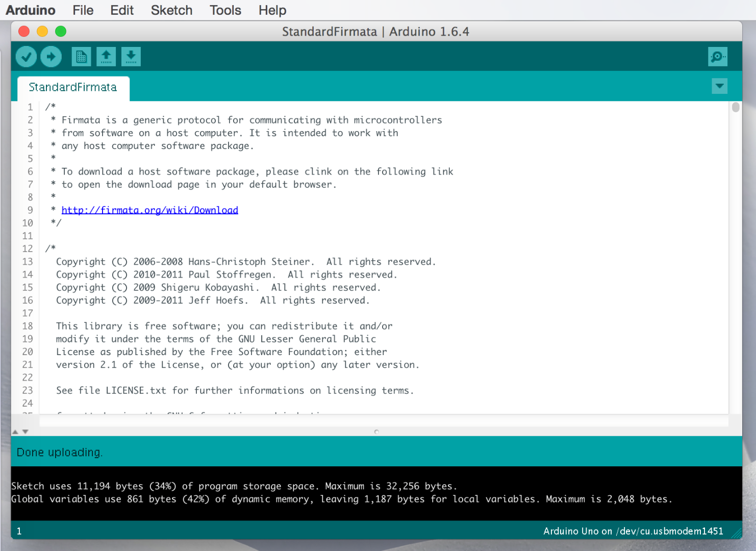Viewport: 756px width, 551px height.
Task: Open the Serial Monitor magnifier icon
Action: point(717,56)
